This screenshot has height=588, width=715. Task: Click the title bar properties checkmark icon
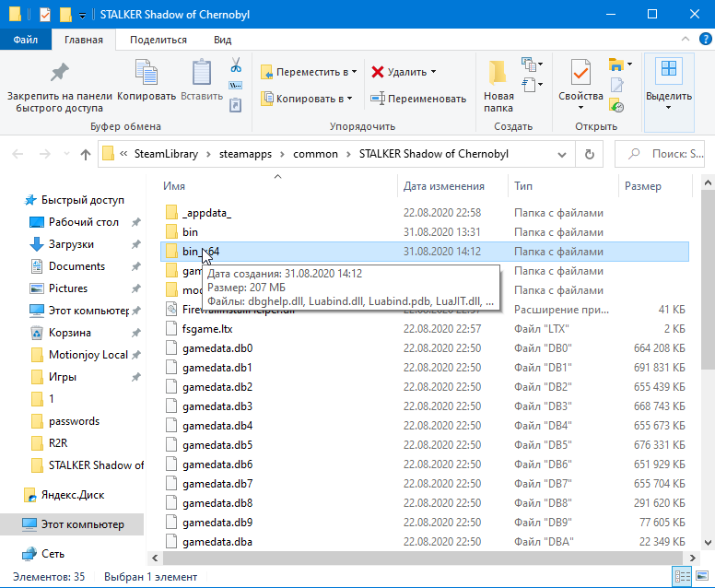click(x=44, y=15)
